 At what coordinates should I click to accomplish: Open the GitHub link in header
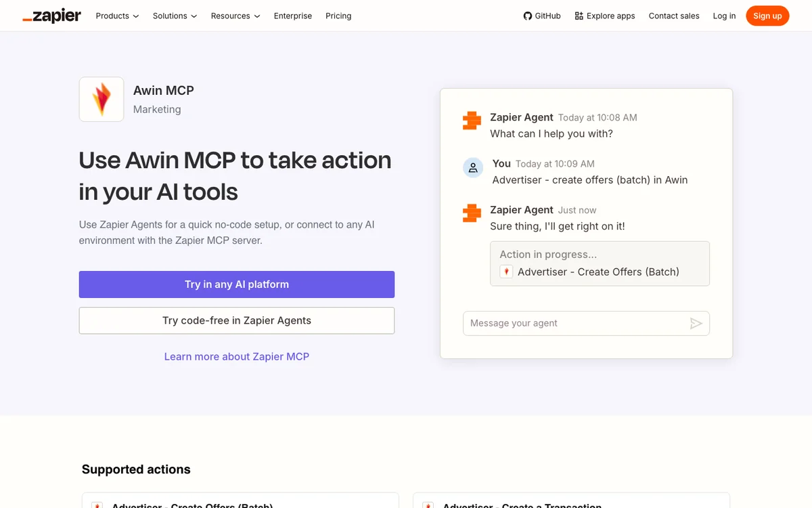[x=542, y=16]
